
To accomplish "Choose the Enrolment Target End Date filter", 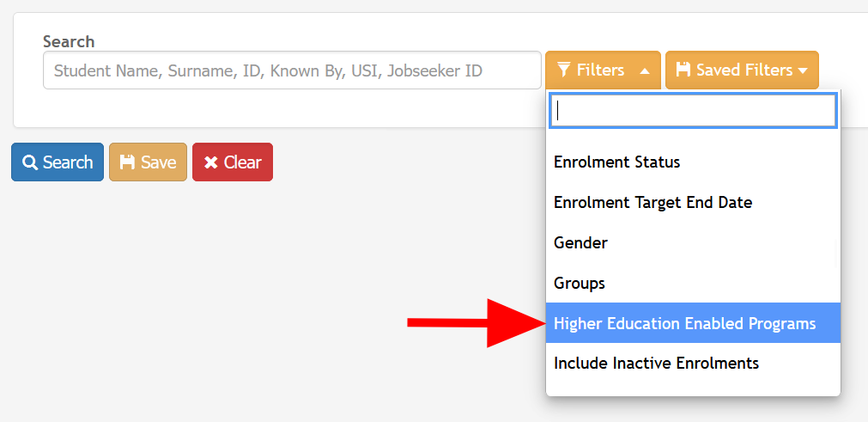I will point(693,203).
